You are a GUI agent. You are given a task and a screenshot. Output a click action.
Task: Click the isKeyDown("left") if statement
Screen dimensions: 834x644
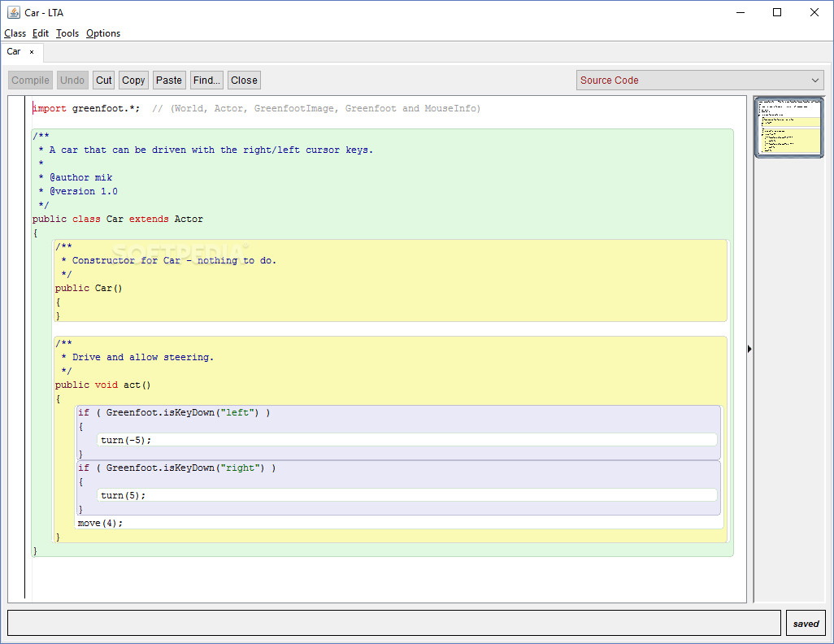[x=174, y=413]
